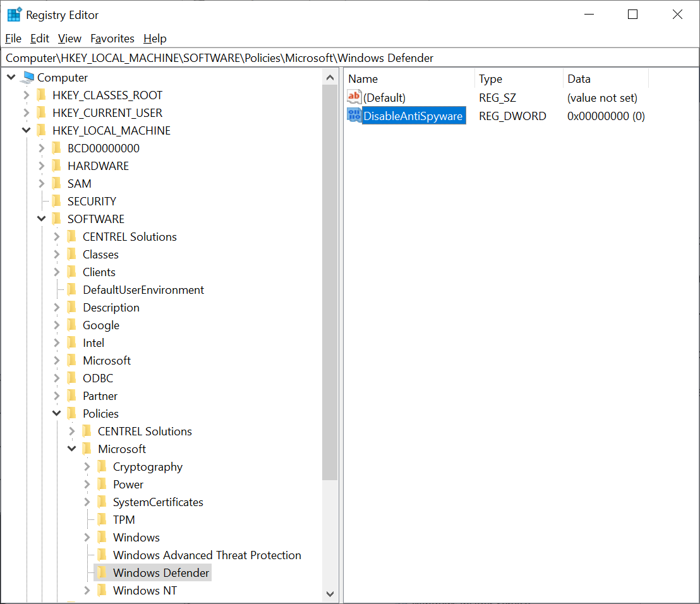Click the Partner folder icon
700x604 pixels.
[x=72, y=396]
